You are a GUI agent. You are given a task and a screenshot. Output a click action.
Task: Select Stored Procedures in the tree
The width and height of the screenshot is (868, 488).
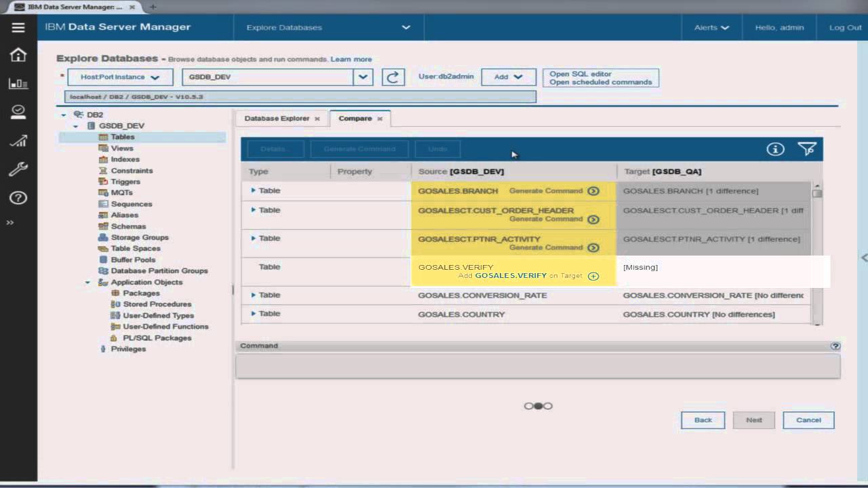point(157,304)
